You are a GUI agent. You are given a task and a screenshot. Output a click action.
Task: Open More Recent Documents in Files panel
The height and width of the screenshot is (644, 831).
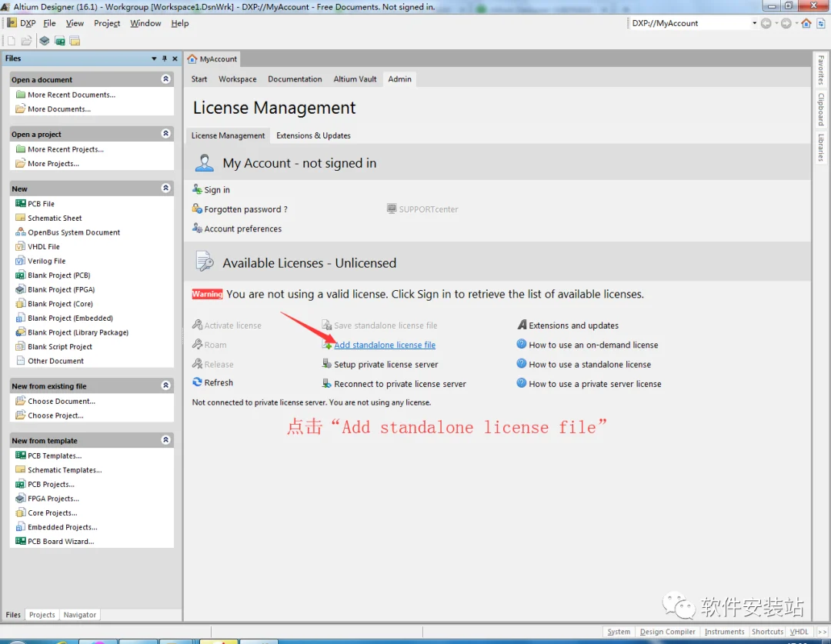coord(72,95)
